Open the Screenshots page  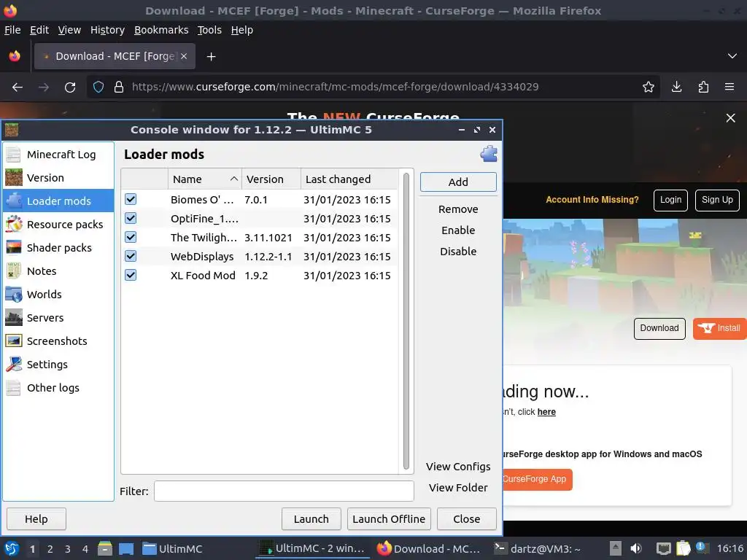point(58,341)
